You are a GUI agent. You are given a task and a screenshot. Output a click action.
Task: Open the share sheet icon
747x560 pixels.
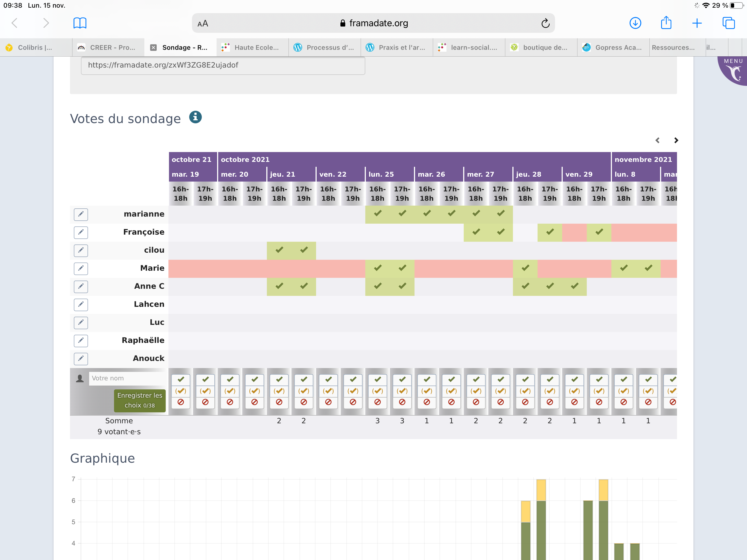(666, 23)
